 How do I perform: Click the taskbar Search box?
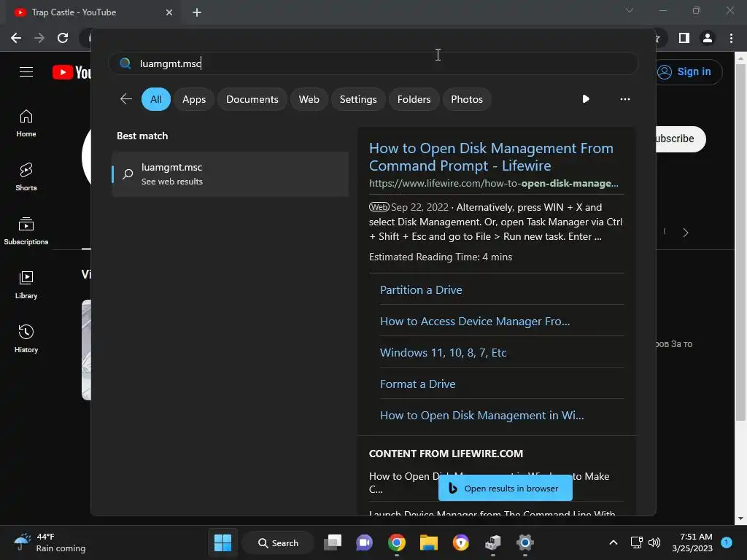coord(278,542)
